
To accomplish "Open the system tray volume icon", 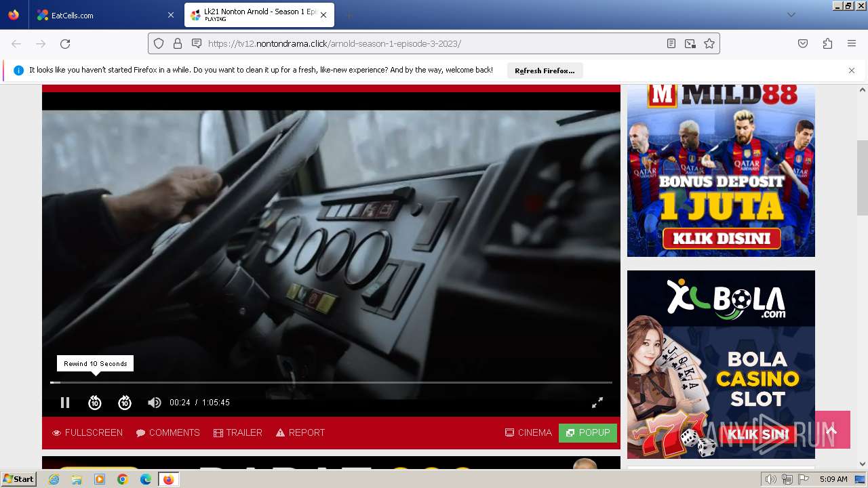I will [x=770, y=479].
